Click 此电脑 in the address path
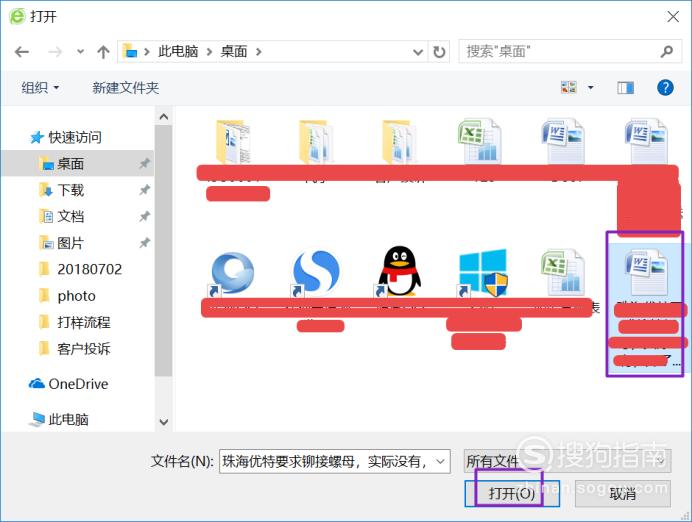This screenshot has height=522, width=692. pyautogui.click(x=178, y=52)
